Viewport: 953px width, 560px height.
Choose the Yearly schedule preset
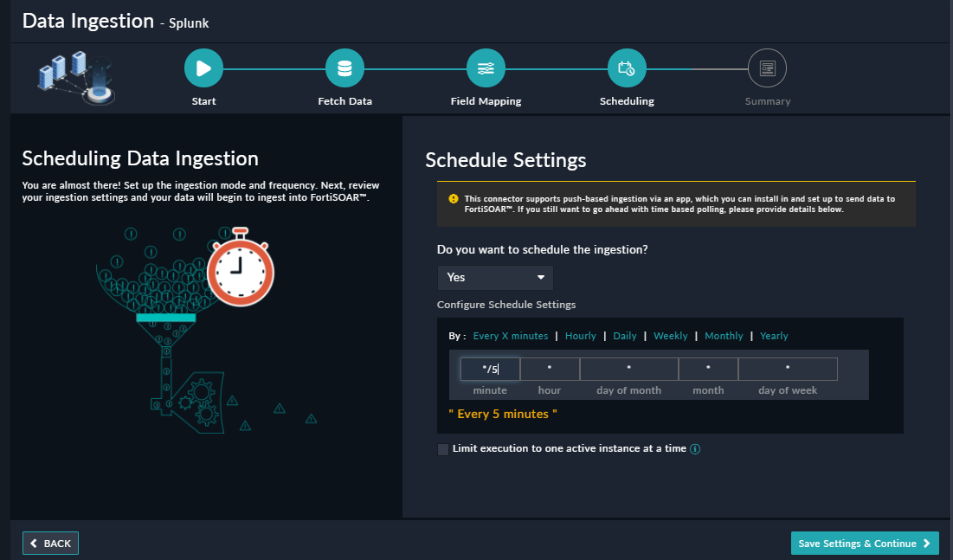[774, 336]
